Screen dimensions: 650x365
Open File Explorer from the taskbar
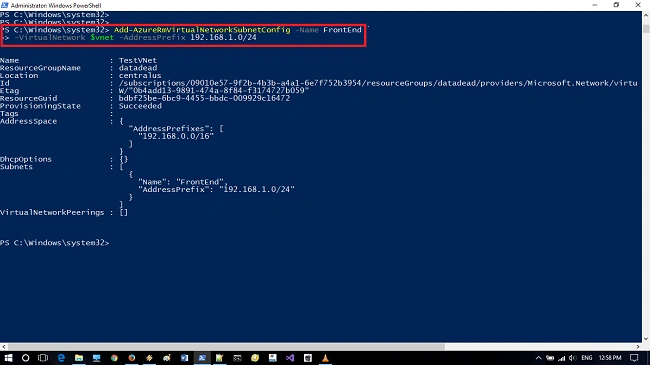[x=79, y=358]
